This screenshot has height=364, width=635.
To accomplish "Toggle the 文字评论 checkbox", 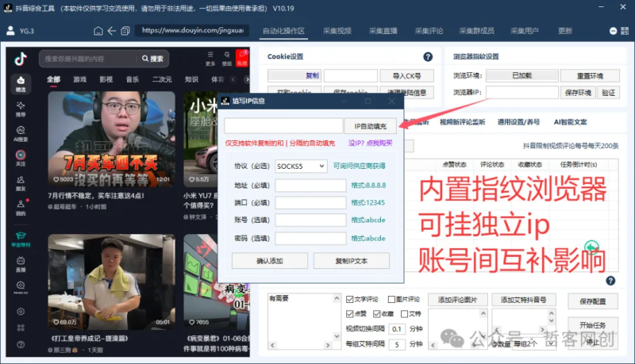I will click(350, 299).
